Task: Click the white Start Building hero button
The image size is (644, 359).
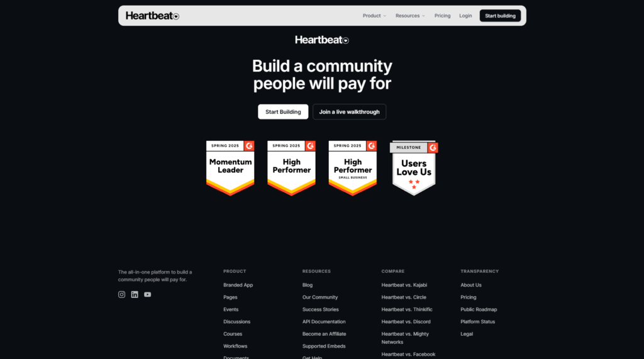Action: click(x=283, y=112)
